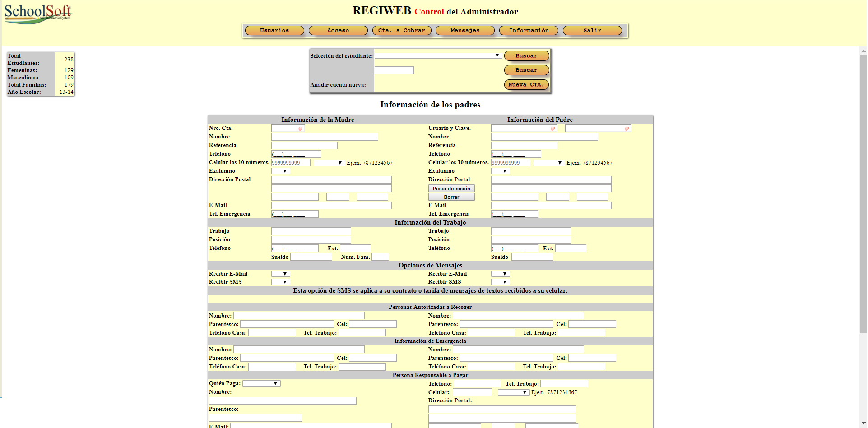
Task: Click the Pasar dirección button
Action: point(451,189)
